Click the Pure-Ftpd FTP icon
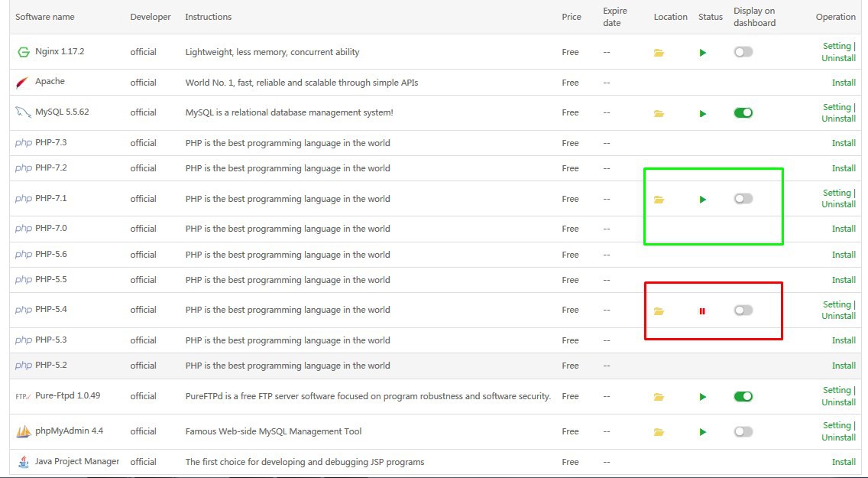 [23, 397]
